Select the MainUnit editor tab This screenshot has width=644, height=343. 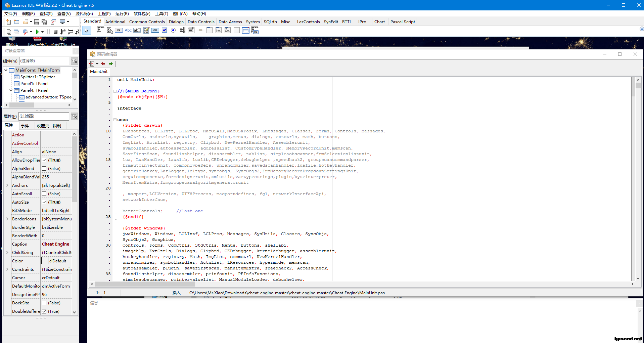pos(99,71)
